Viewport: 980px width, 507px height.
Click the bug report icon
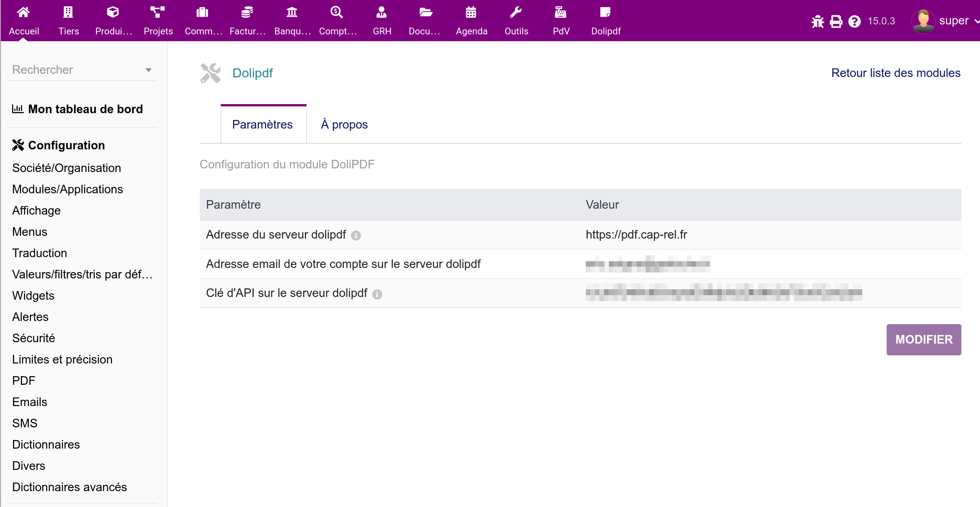pyautogui.click(x=818, y=21)
